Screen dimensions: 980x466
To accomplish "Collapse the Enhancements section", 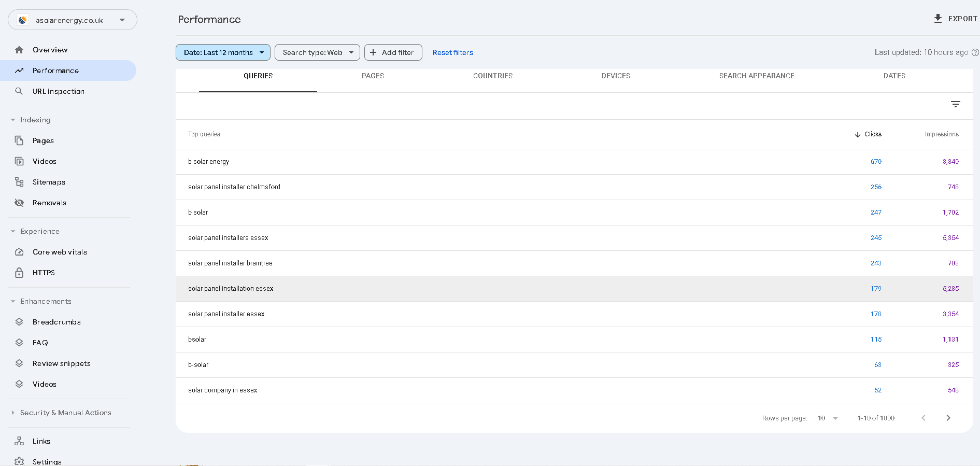I will coord(13,301).
